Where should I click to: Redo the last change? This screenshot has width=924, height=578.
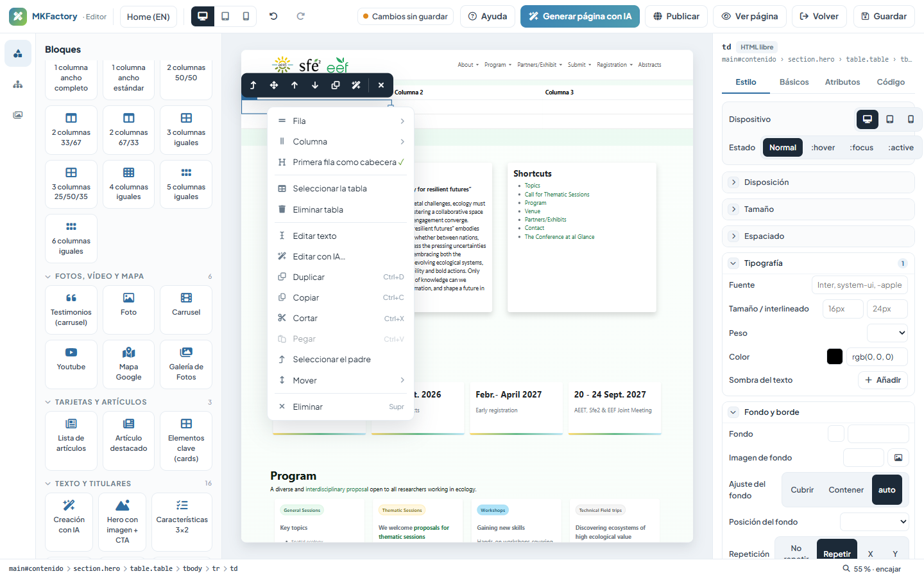pos(300,16)
